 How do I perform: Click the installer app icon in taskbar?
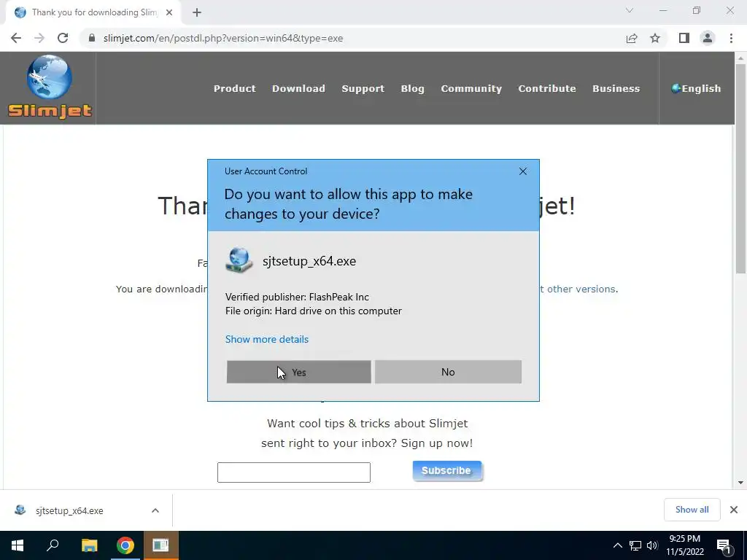coord(160,545)
